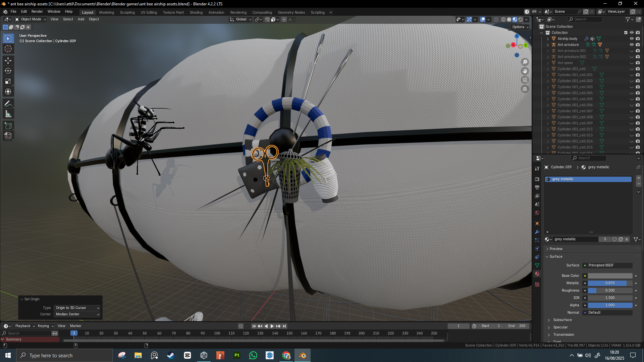Open Origin to 3D Cursor type dropdown
The image size is (644, 362).
click(77, 308)
